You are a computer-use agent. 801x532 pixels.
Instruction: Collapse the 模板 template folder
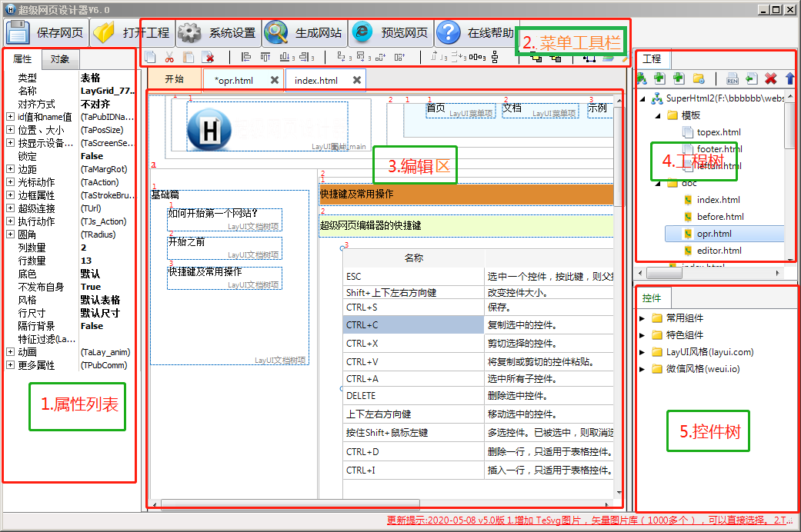pos(658,116)
